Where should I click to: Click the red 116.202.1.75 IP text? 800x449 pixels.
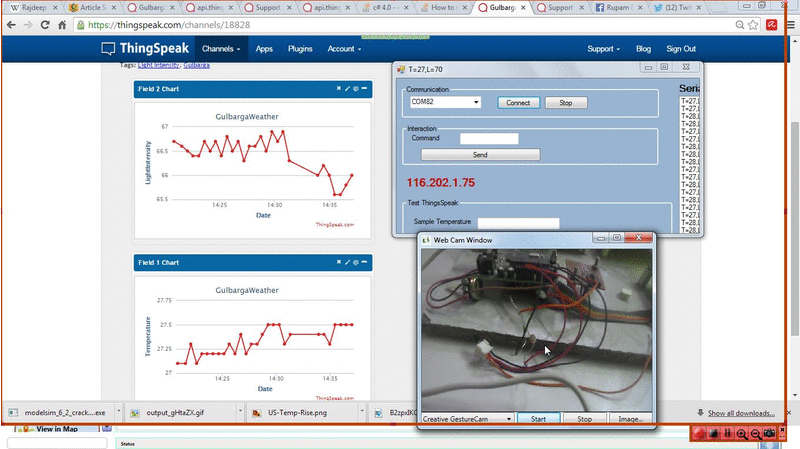coord(441,183)
